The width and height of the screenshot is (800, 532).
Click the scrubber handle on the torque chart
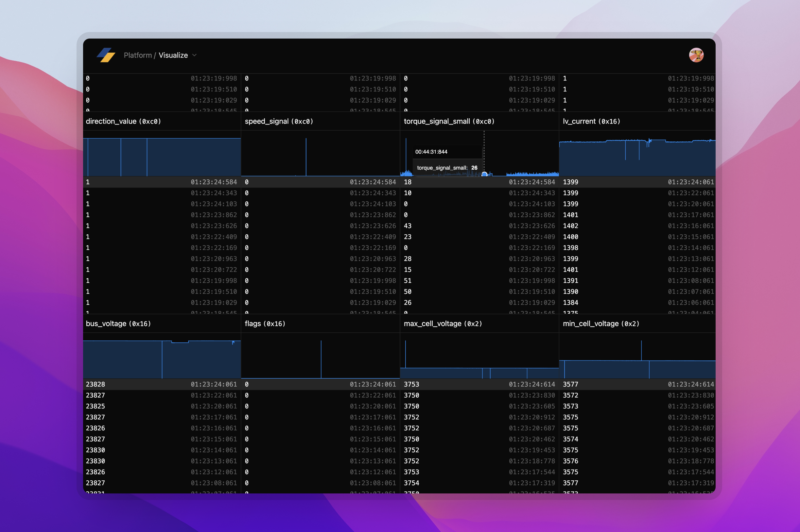click(x=484, y=174)
